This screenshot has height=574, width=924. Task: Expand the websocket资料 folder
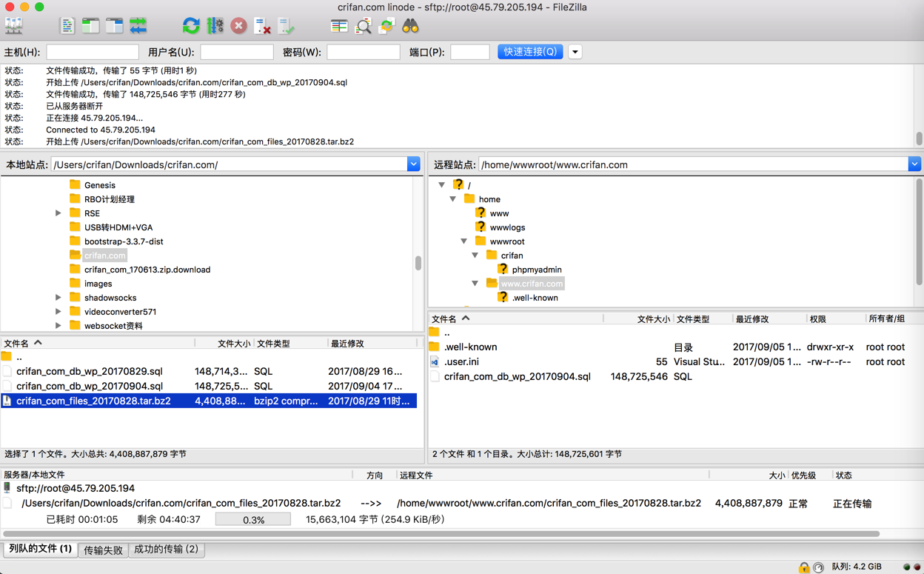[x=58, y=326]
